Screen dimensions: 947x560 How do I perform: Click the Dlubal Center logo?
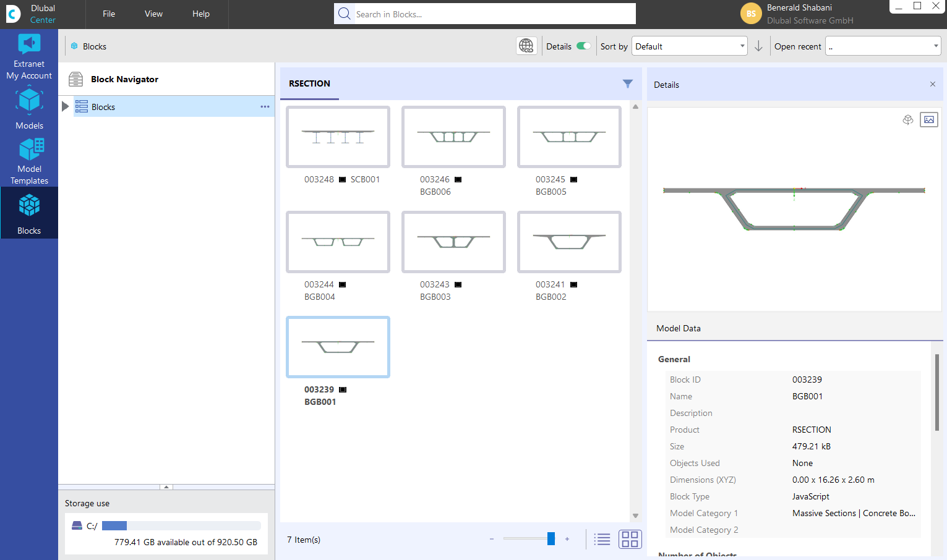(14, 14)
